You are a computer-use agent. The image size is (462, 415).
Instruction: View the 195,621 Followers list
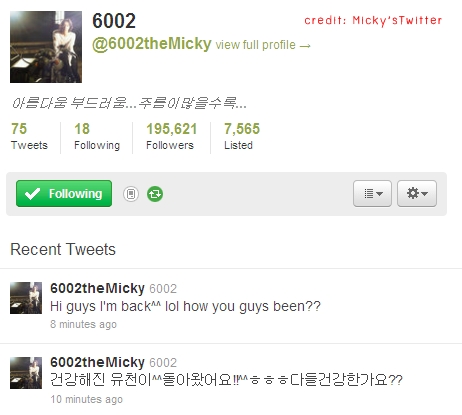[171, 136]
